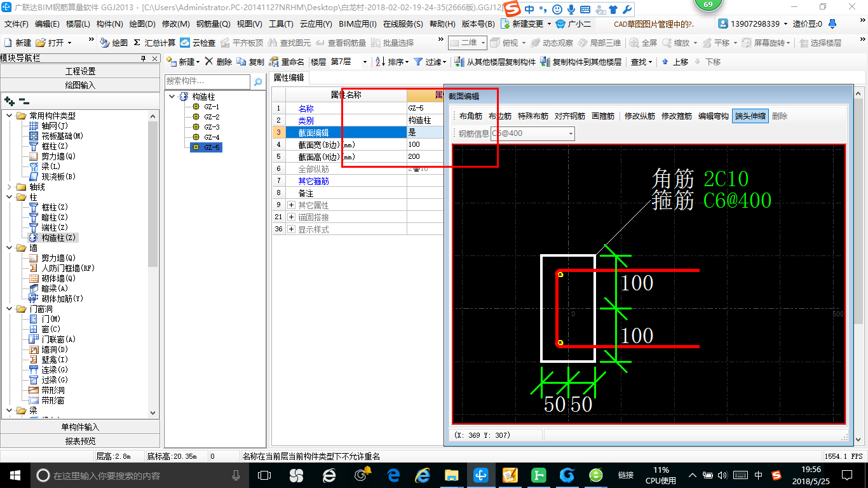Expand 显示样式 property group
The width and height of the screenshot is (868, 488).
coord(291,229)
